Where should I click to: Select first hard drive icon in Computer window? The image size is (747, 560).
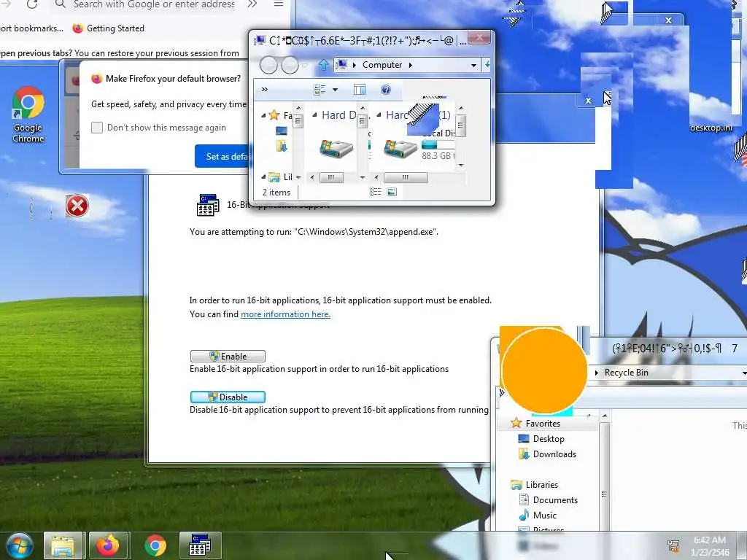tap(336, 148)
